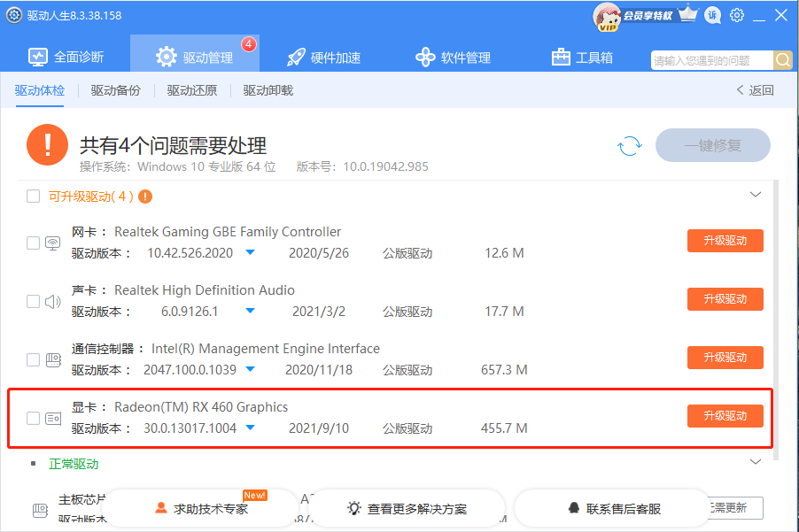Click the 驱动人生 app logo icon
Viewport: 799px width, 532px height.
tap(14, 15)
